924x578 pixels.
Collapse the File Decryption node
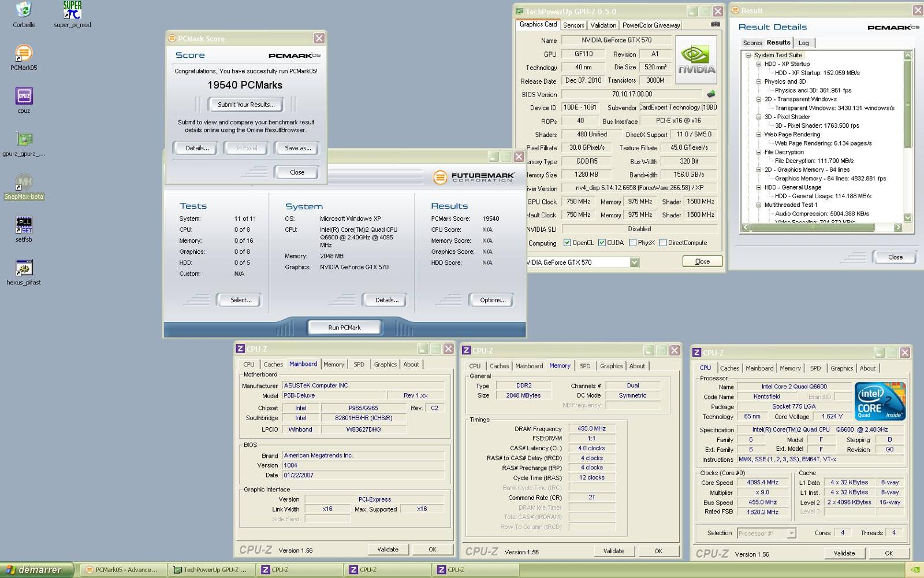pyautogui.click(x=759, y=153)
